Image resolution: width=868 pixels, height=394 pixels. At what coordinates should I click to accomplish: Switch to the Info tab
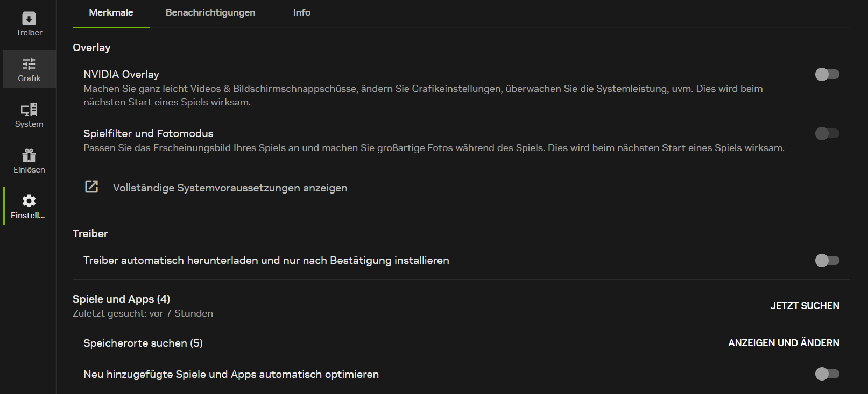pyautogui.click(x=301, y=12)
